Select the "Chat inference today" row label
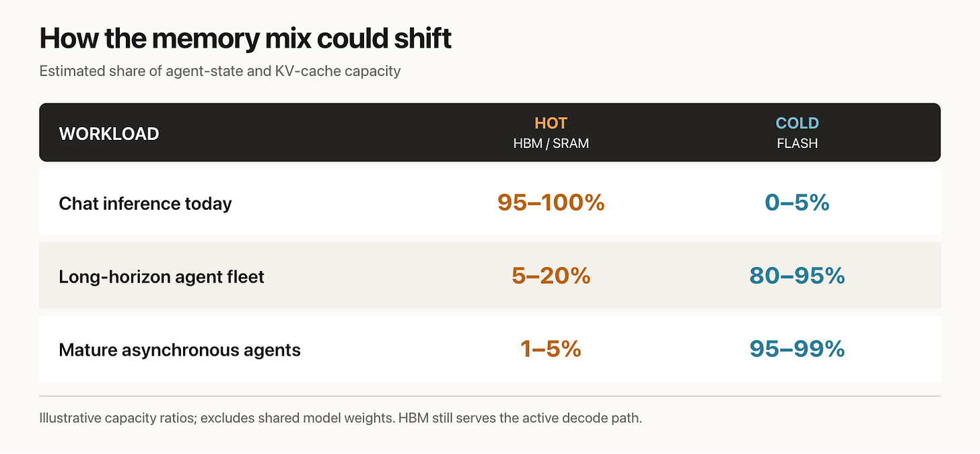The image size is (980, 454). pos(145,203)
